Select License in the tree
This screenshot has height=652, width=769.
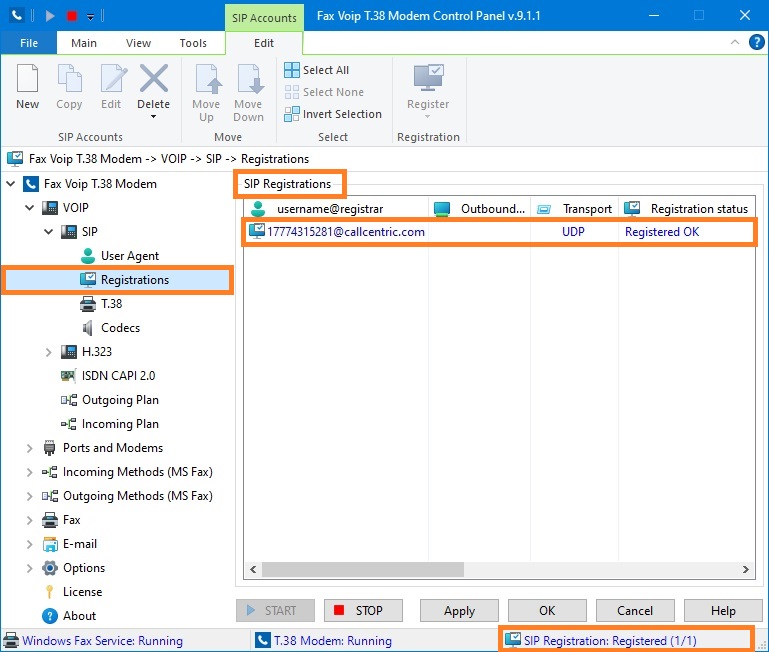pos(82,592)
